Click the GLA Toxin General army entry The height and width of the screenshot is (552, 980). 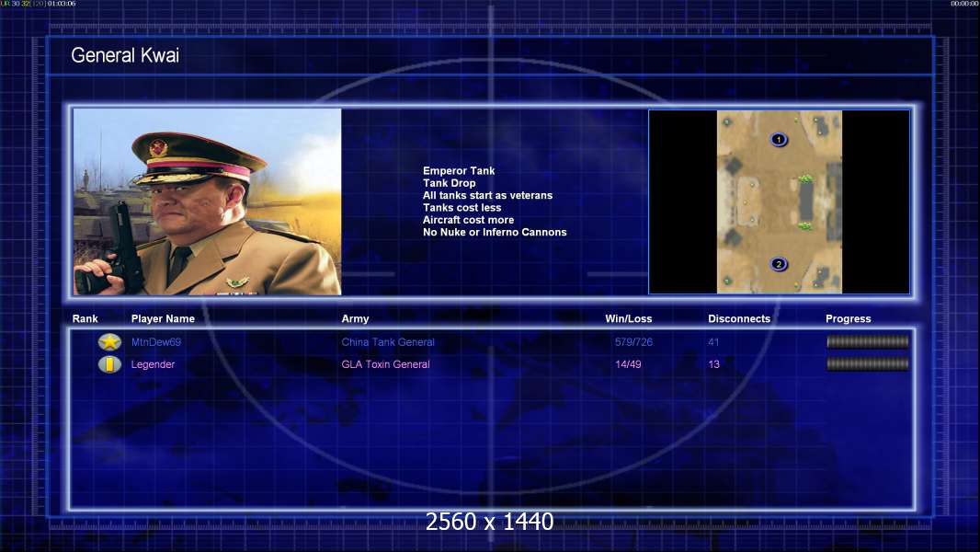point(385,364)
